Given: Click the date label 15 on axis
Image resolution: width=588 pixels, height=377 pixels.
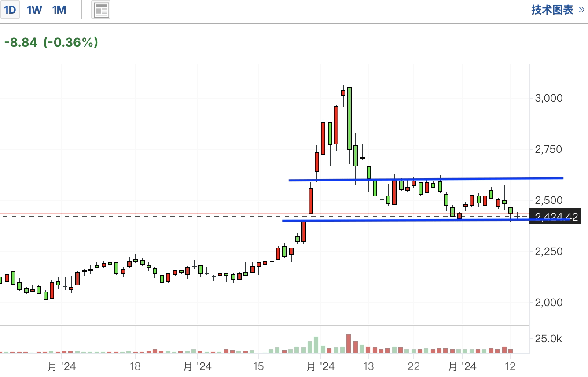Looking at the screenshot, I should pyautogui.click(x=258, y=366).
